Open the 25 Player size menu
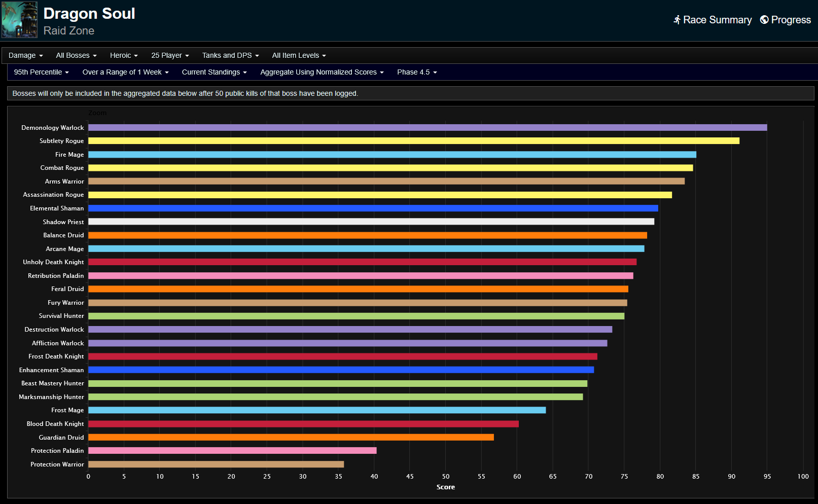 click(x=170, y=55)
